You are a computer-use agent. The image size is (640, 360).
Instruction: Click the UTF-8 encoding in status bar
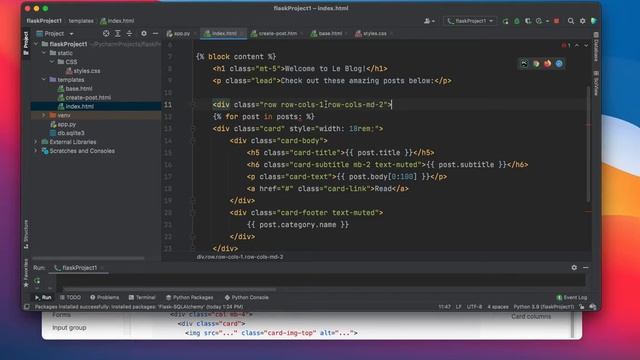click(474, 307)
